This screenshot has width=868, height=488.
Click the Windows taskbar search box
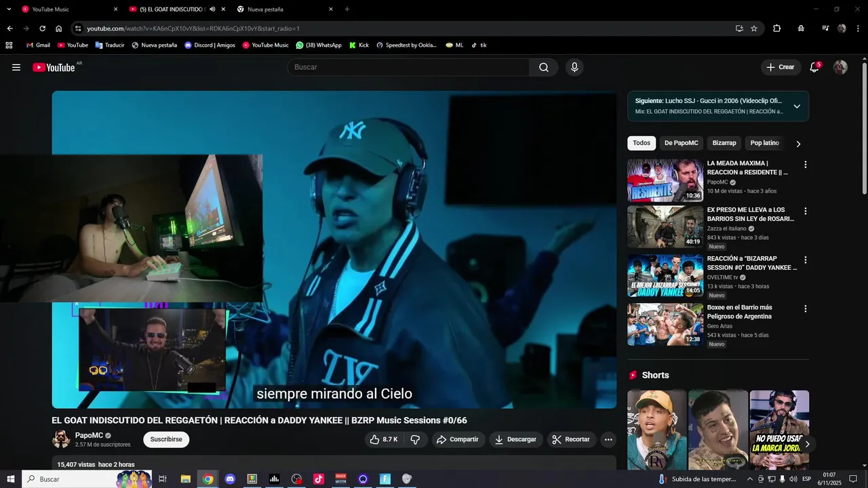coord(87,479)
